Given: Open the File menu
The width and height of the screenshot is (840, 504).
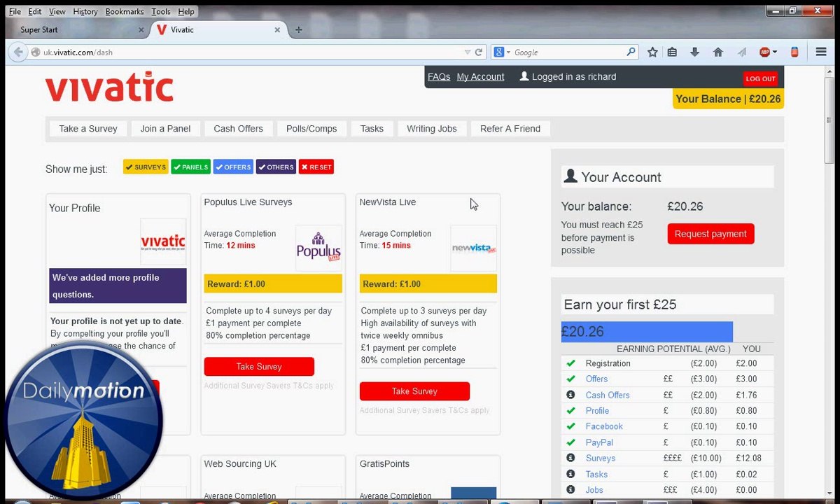Looking at the screenshot, I should tap(15, 12).
